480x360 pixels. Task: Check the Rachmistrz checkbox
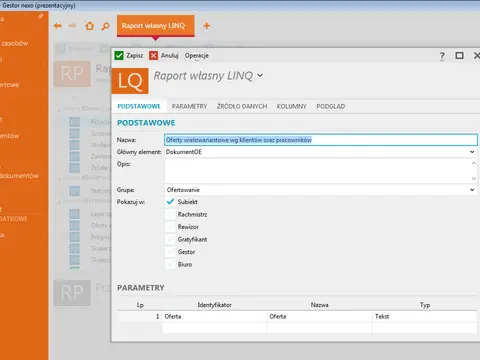click(x=170, y=214)
